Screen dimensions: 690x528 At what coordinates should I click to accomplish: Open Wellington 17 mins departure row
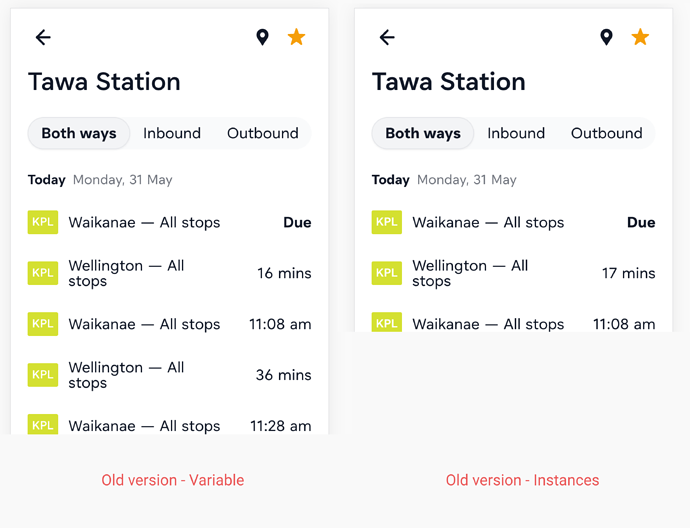coord(514,273)
